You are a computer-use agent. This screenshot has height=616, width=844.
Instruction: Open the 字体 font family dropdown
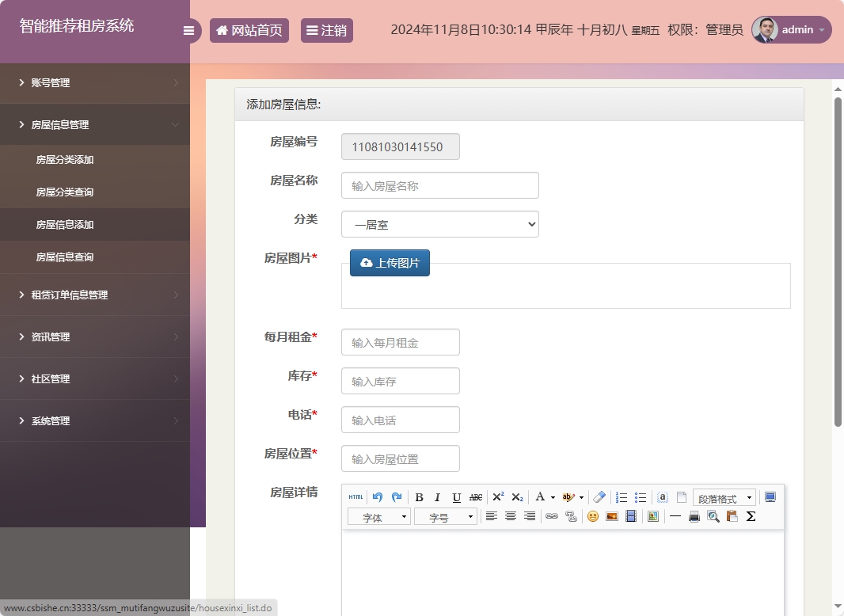378,517
